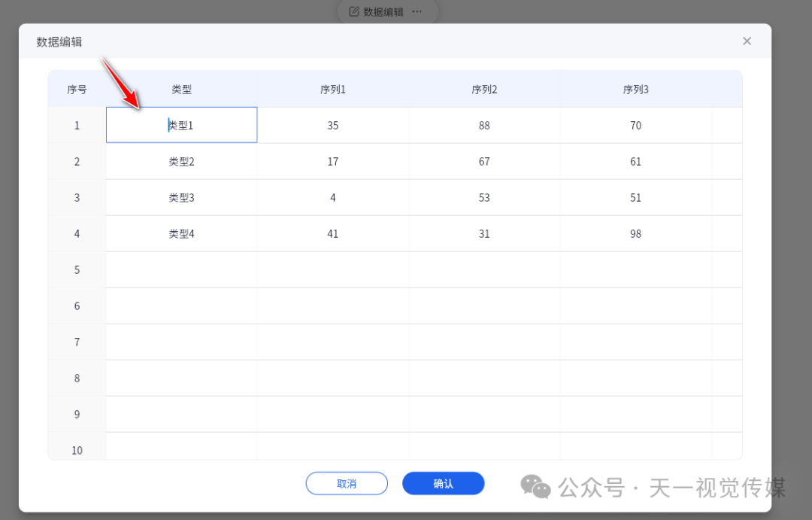Click the empty 类型 cell in row 5
The image size is (812, 520).
[181, 269]
